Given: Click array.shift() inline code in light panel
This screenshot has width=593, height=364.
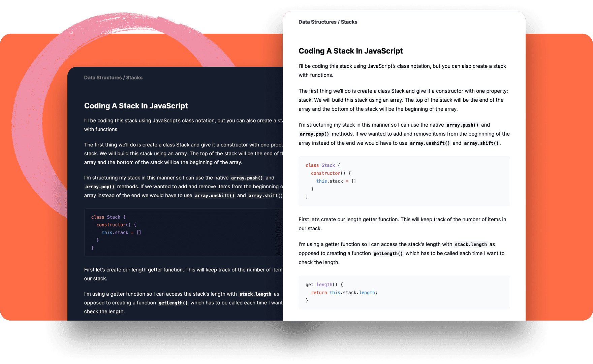Looking at the screenshot, I should (x=481, y=143).
